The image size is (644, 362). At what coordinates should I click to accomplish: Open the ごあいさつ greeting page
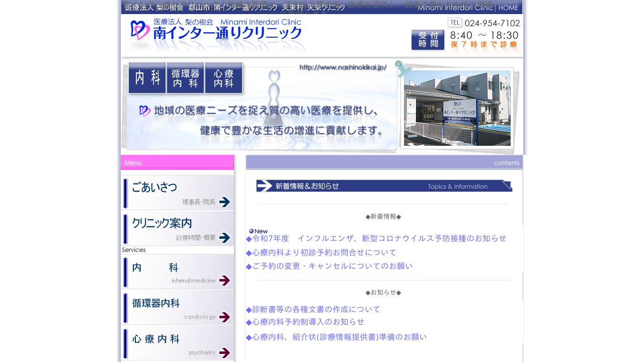click(x=154, y=188)
